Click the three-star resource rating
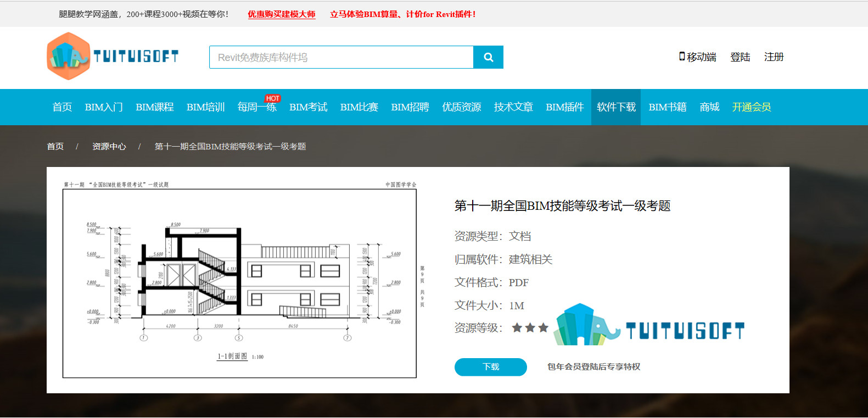Viewport: 868px width, 418px height. (530, 328)
